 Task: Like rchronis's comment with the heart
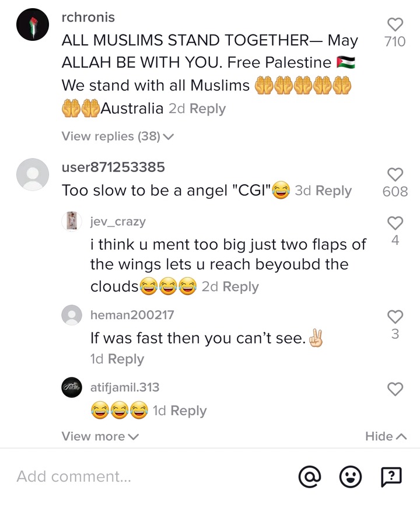coord(395,24)
